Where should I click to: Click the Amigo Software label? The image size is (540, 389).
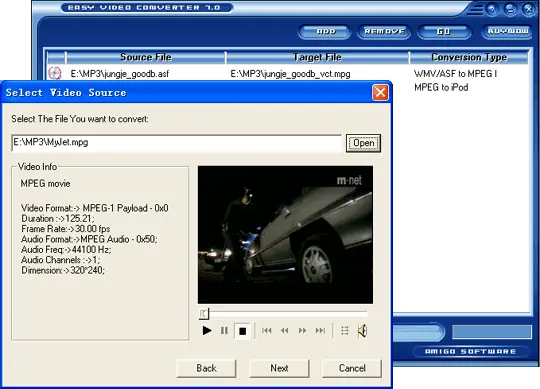click(470, 351)
